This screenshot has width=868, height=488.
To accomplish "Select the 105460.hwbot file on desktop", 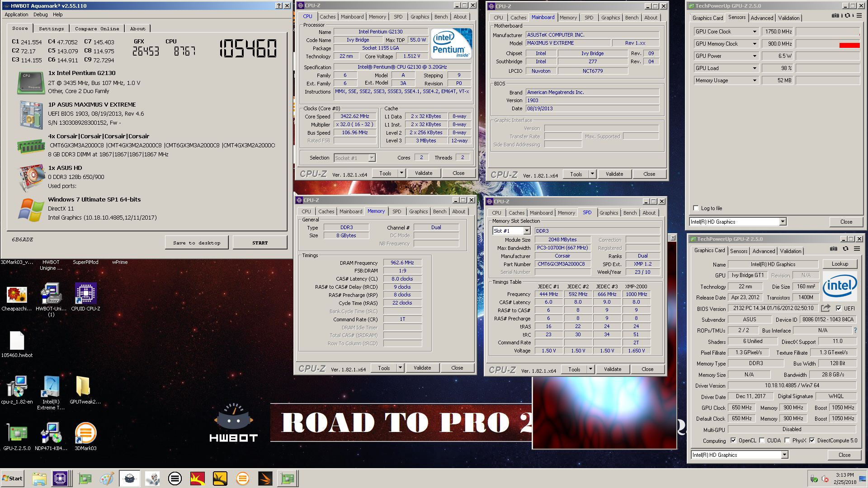I will (x=17, y=344).
